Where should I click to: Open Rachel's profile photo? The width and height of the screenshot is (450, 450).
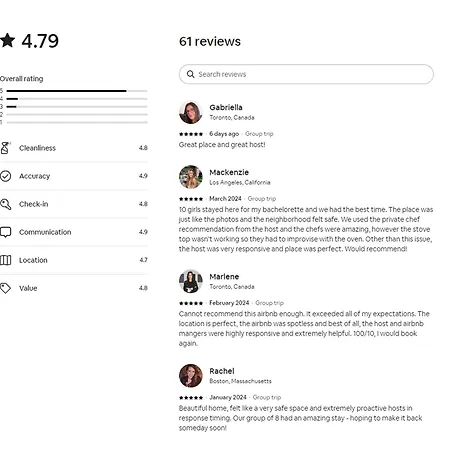[191, 376]
